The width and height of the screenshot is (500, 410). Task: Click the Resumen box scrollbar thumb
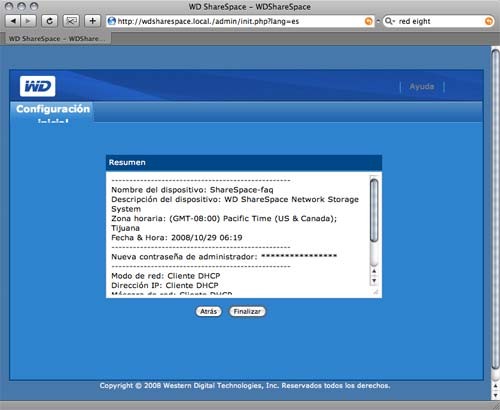click(x=374, y=210)
